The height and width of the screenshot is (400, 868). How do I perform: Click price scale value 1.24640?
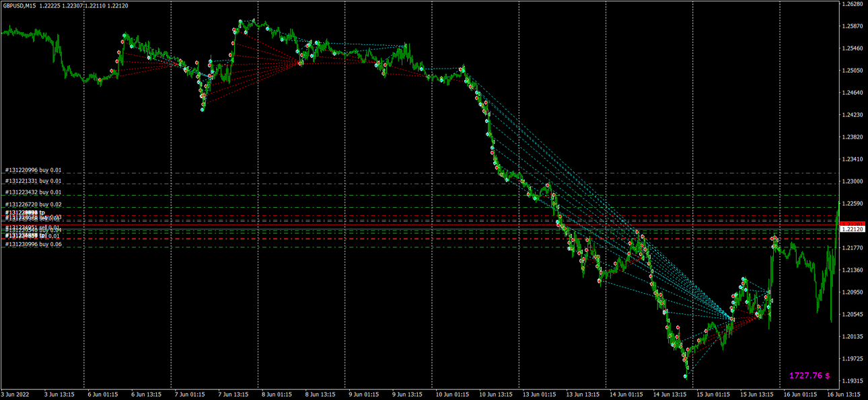(853, 93)
